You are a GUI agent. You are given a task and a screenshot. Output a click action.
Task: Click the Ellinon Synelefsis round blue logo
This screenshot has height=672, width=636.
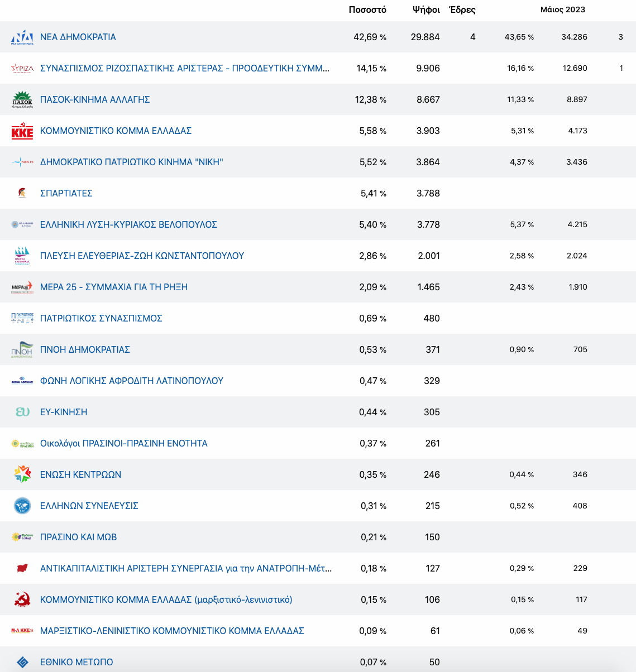22,506
